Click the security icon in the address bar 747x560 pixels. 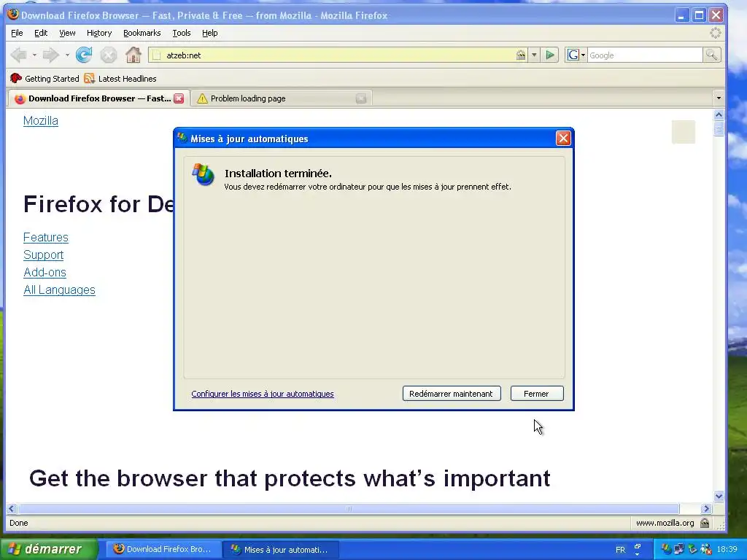coord(521,55)
